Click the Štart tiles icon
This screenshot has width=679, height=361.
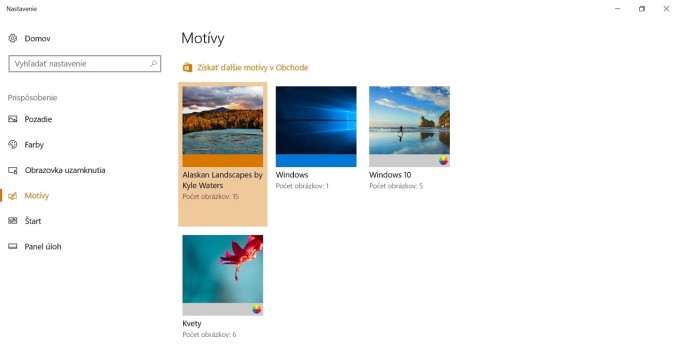pyautogui.click(x=13, y=221)
